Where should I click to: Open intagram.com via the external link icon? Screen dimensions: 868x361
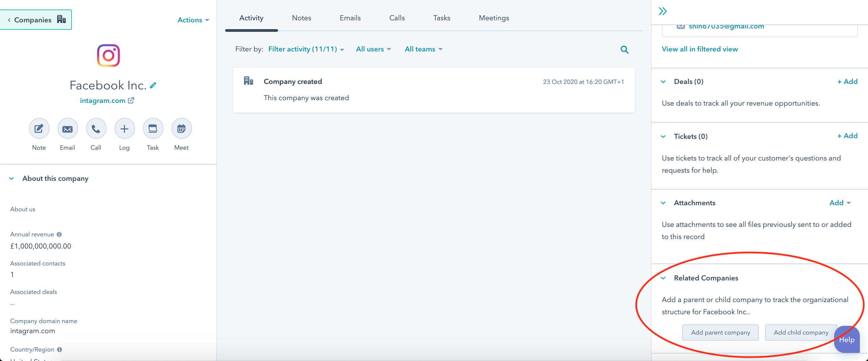[131, 100]
